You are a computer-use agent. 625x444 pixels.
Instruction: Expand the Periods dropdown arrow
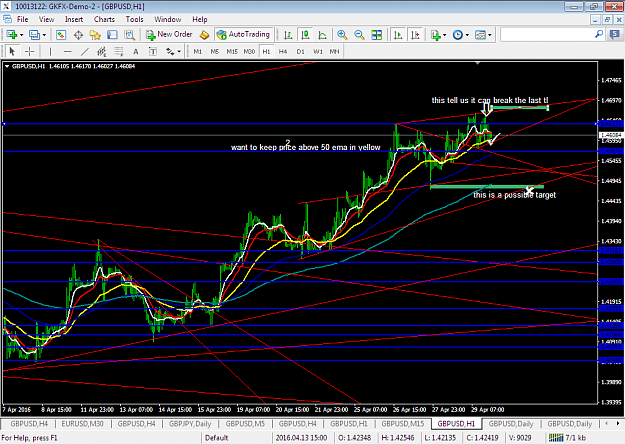(x=467, y=35)
